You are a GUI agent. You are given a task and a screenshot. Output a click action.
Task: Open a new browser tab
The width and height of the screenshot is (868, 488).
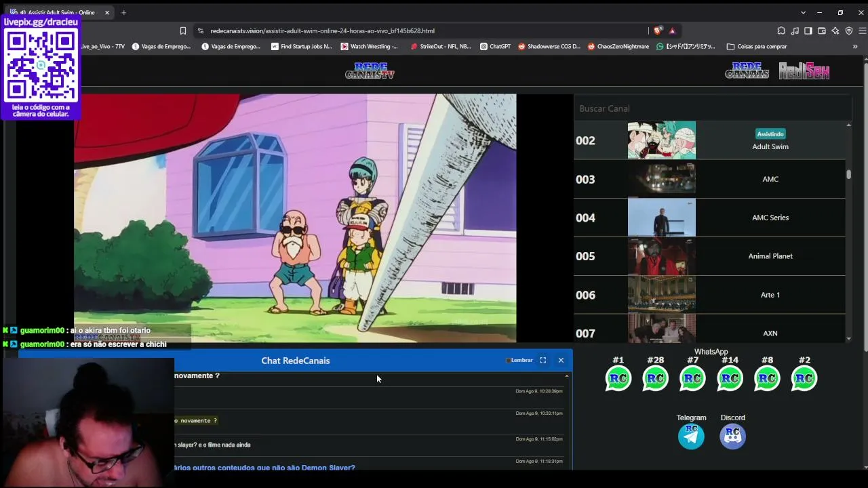coord(123,12)
